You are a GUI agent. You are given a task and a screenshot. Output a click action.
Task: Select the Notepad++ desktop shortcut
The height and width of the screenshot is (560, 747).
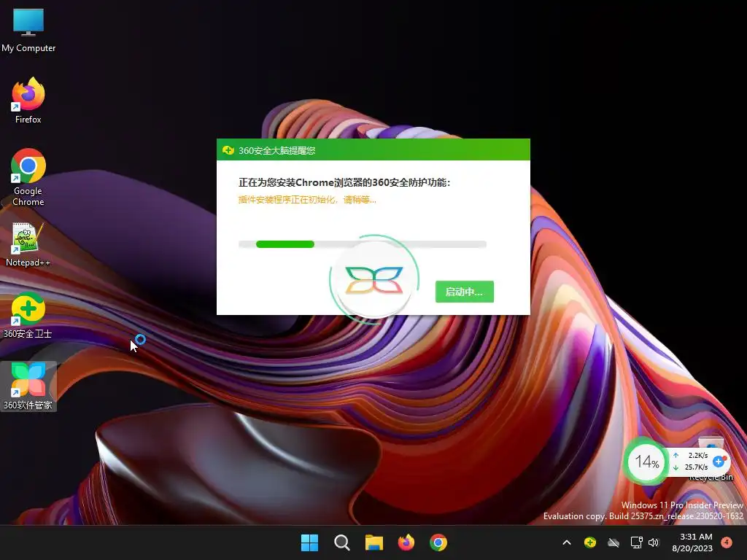tap(28, 245)
